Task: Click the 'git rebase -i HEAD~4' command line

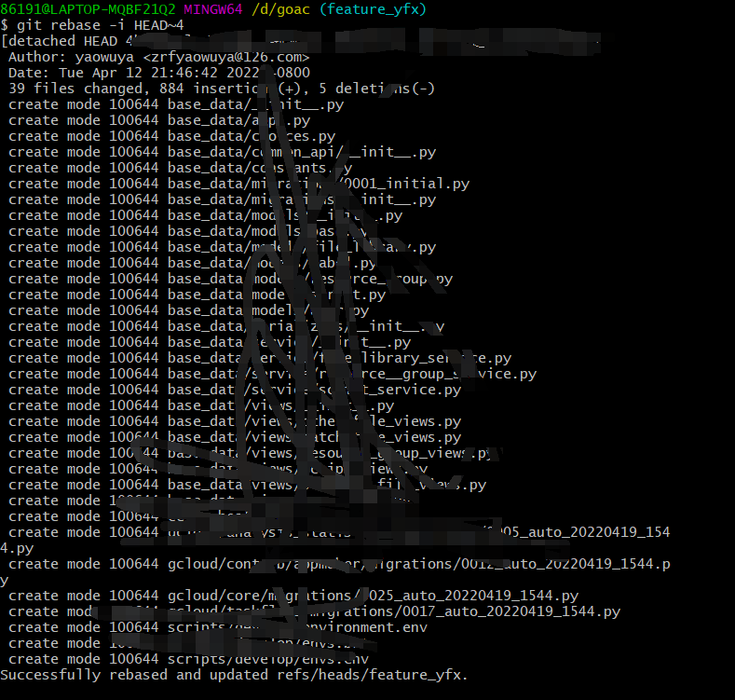Action: click(x=92, y=25)
